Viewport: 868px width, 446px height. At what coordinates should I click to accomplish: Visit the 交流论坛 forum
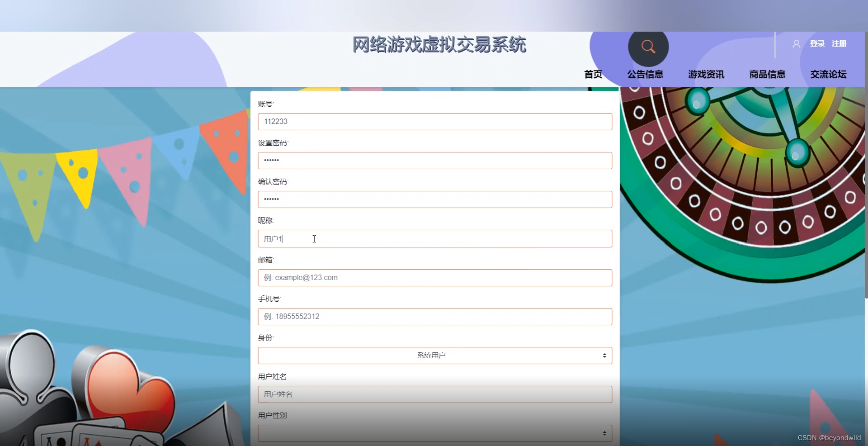828,74
